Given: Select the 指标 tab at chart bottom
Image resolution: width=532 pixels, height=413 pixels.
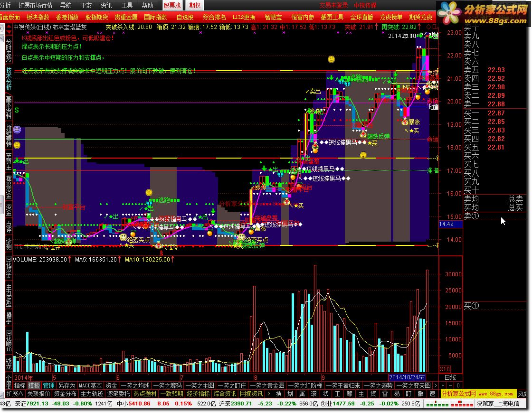Looking at the screenshot, I should (x=19, y=385).
